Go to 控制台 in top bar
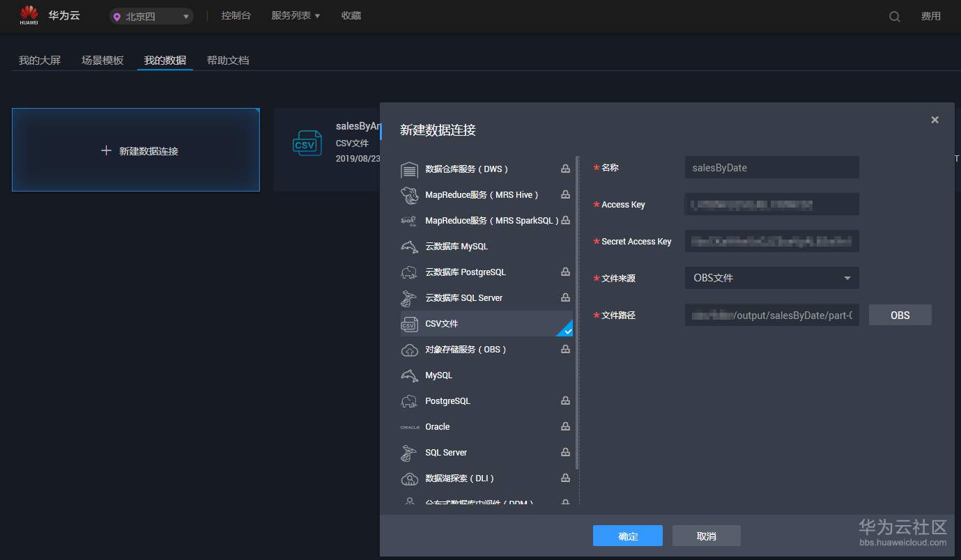 tap(236, 15)
